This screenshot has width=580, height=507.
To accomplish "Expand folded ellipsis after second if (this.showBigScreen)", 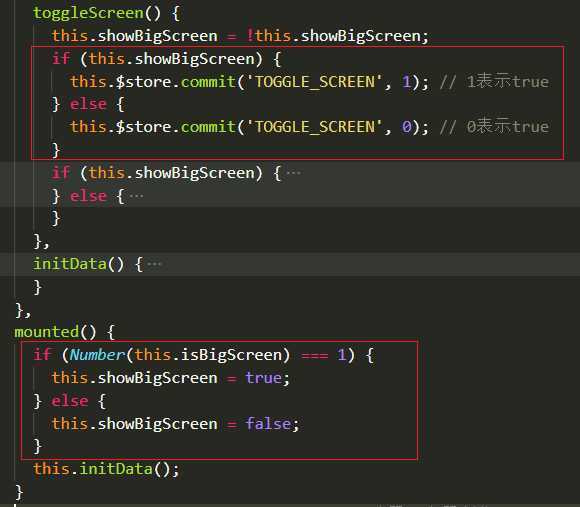I will [293, 173].
